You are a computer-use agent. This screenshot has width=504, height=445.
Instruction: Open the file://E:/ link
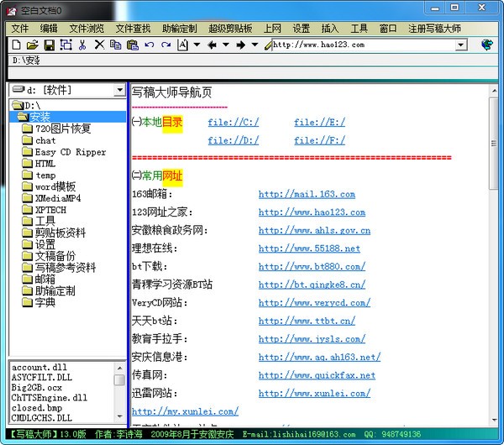[319, 123]
